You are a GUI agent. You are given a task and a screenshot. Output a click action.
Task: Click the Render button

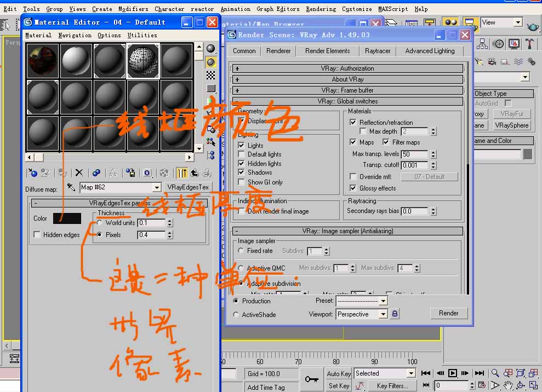coord(449,313)
